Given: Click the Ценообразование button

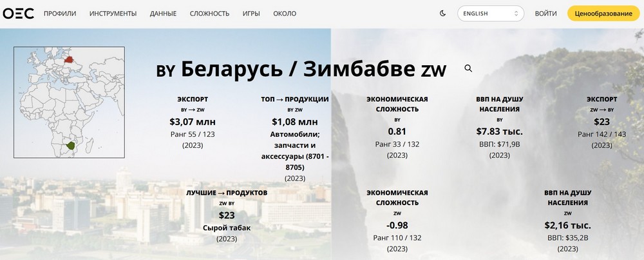Looking at the screenshot, I should [603, 14].
